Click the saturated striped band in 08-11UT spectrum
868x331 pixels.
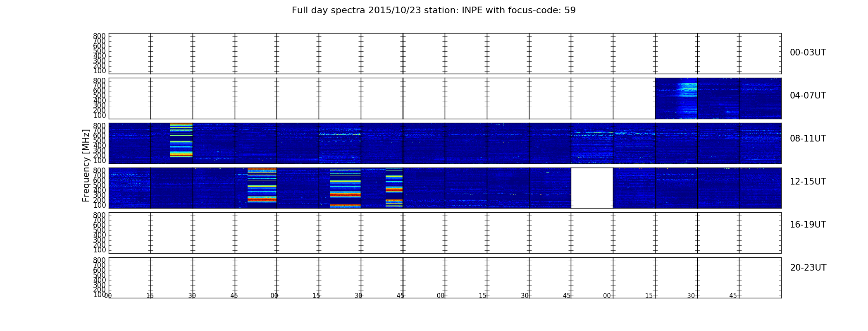(x=181, y=141)
